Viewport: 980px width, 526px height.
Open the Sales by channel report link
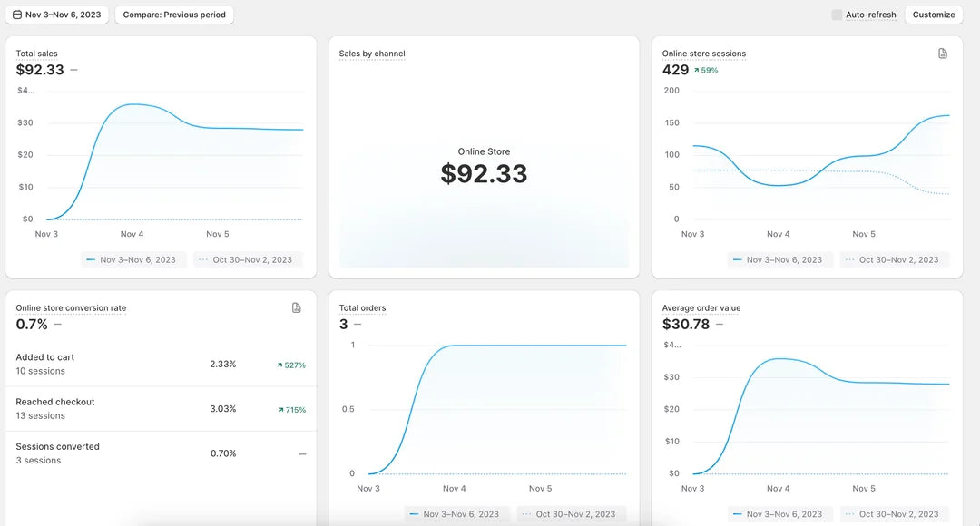[372, 54]
